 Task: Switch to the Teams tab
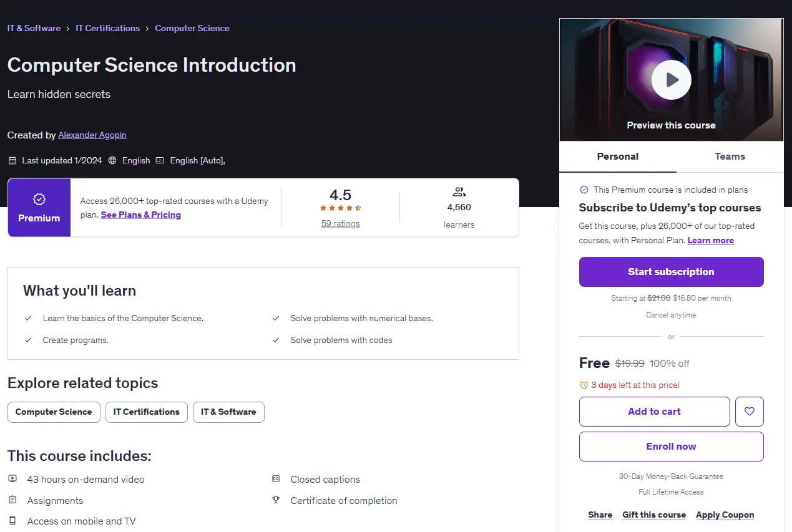[730, 157]
